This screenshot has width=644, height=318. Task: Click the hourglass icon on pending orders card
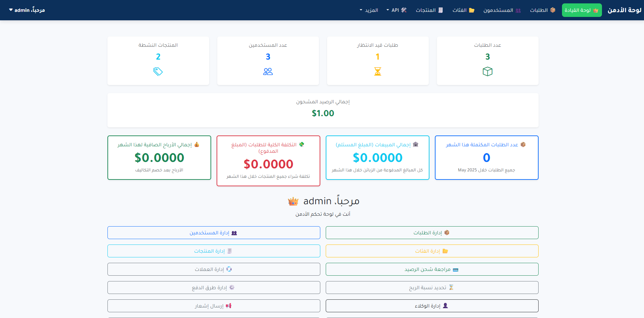tap(378, 71)
